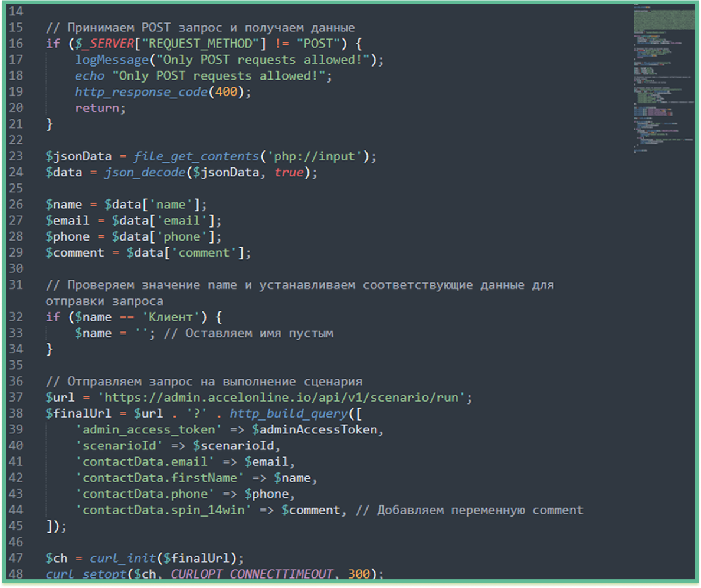Click the minimap code preview
Viewport: 701px width, 588px height.
pos(663,77)
